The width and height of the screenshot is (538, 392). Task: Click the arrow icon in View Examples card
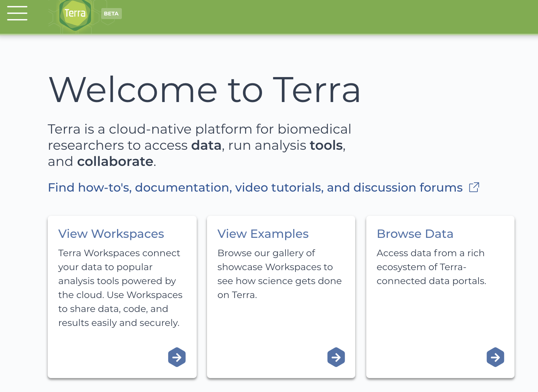[x=336, y=357]
